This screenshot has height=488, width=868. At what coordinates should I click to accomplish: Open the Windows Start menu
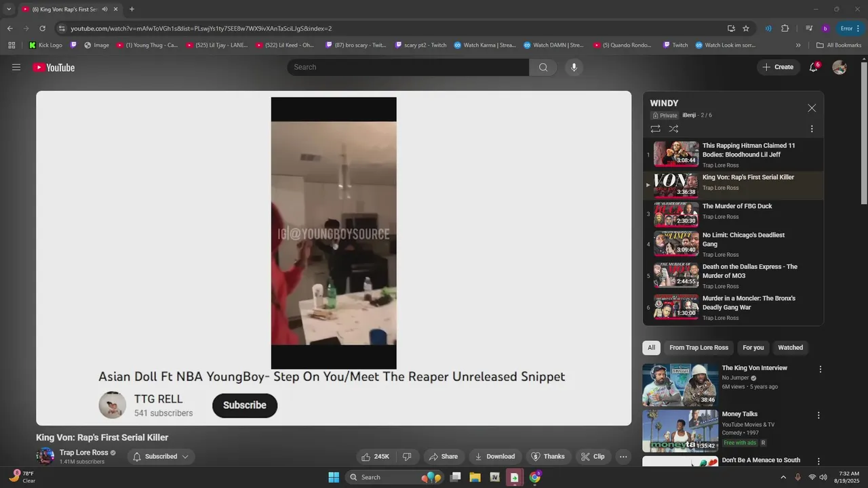point(334,477)
